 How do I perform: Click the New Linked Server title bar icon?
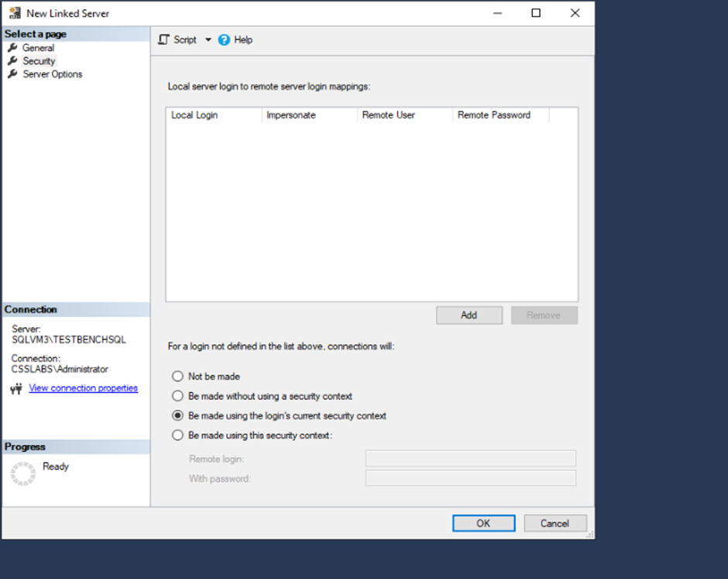coord(15,13)
